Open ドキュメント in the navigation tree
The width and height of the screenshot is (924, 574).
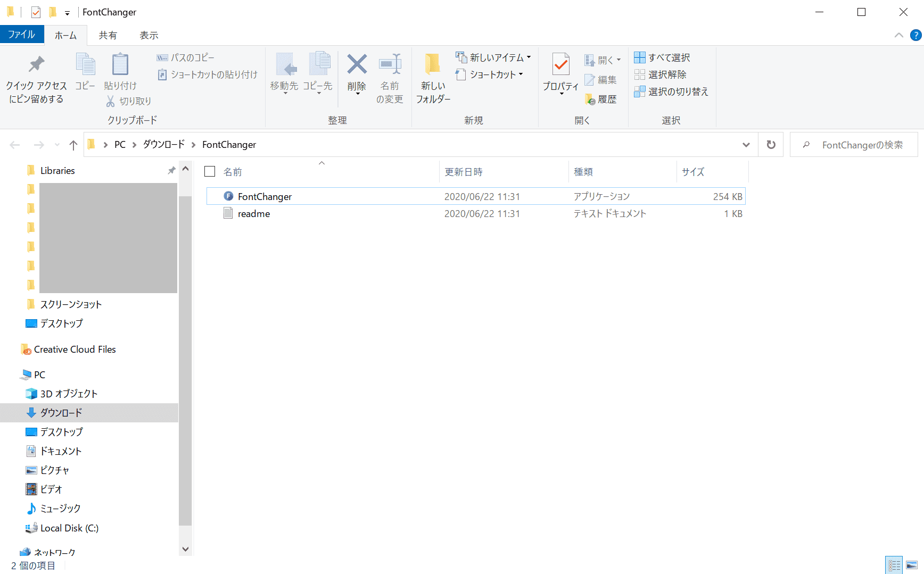[61, 451]
